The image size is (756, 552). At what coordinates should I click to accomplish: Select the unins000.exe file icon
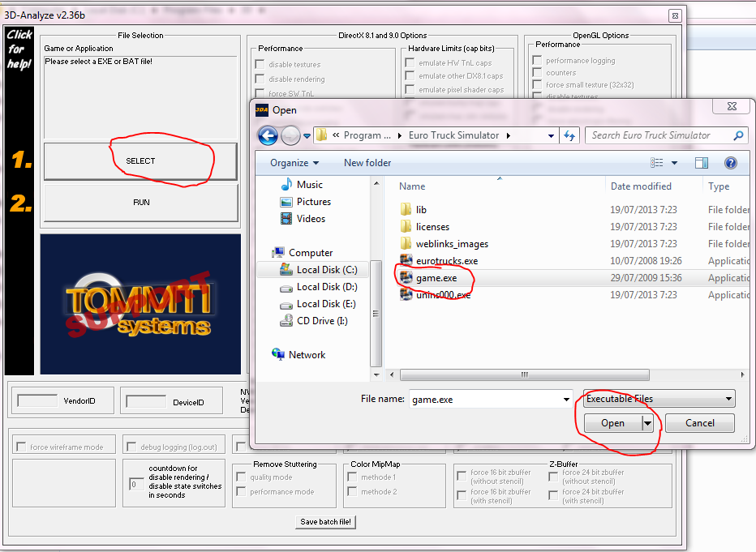tap(406, 294)
